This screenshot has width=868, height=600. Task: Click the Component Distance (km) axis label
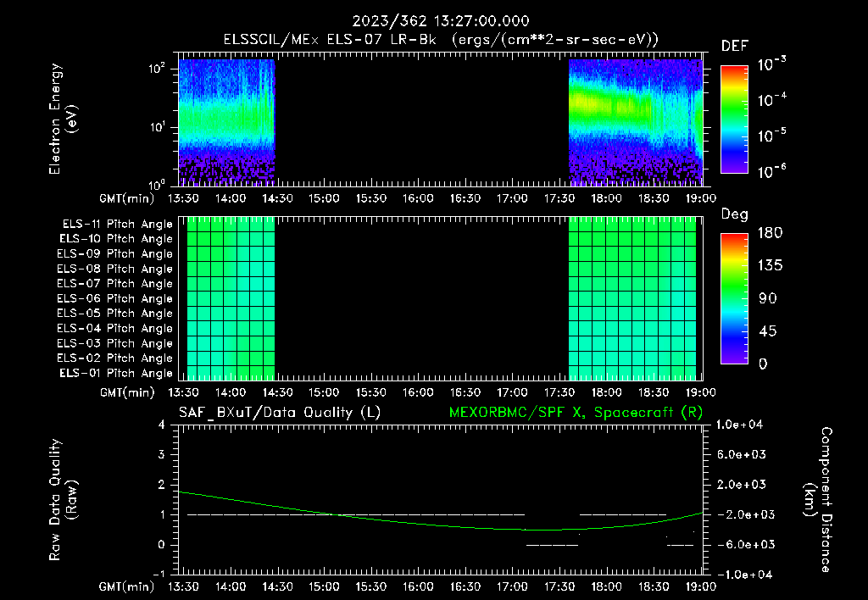[x=818, y=500]
